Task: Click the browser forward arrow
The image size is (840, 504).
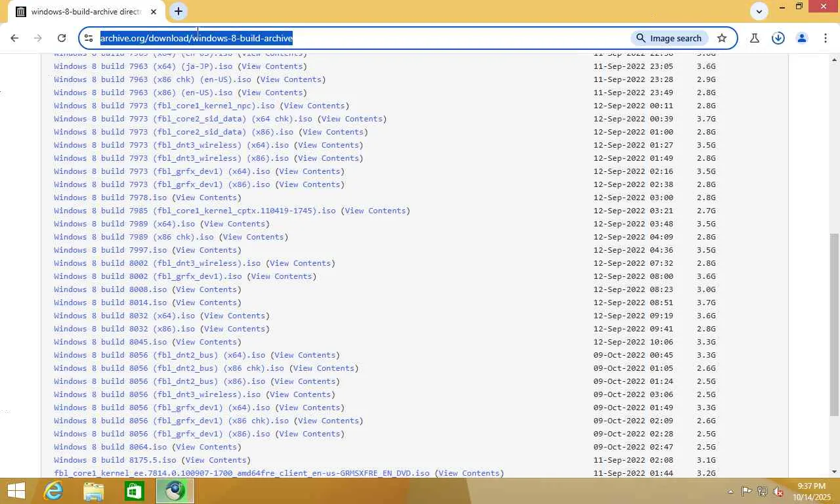Action: click(x=38, y=38)
